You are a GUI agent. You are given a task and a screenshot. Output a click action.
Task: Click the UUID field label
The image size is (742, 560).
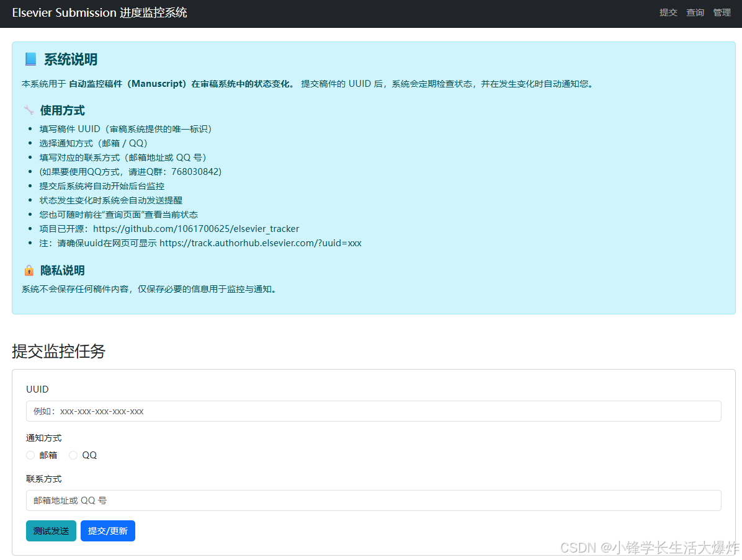coord(37,389)
